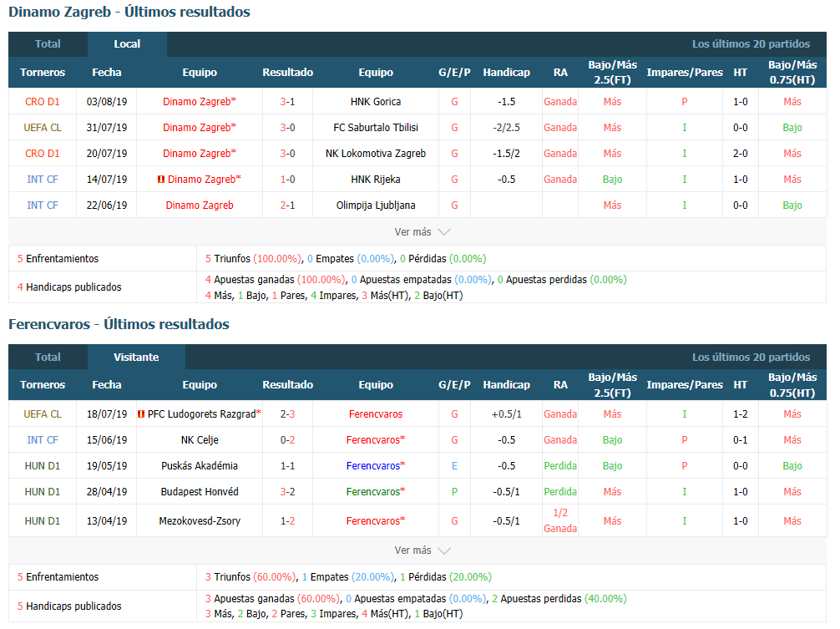Open INT CF tournament link dated 14/07/19
Screen dimensions: 840x629
(43, 180)
